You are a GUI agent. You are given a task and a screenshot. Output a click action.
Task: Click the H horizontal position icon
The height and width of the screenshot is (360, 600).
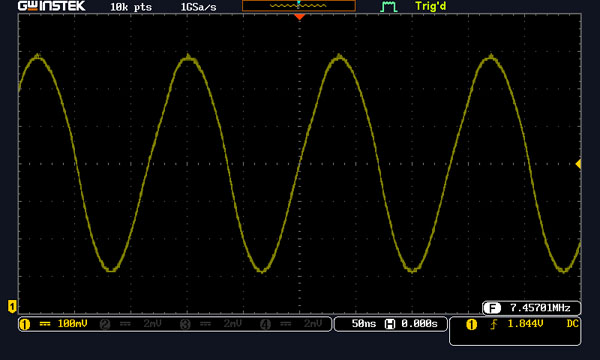point(390,324)
